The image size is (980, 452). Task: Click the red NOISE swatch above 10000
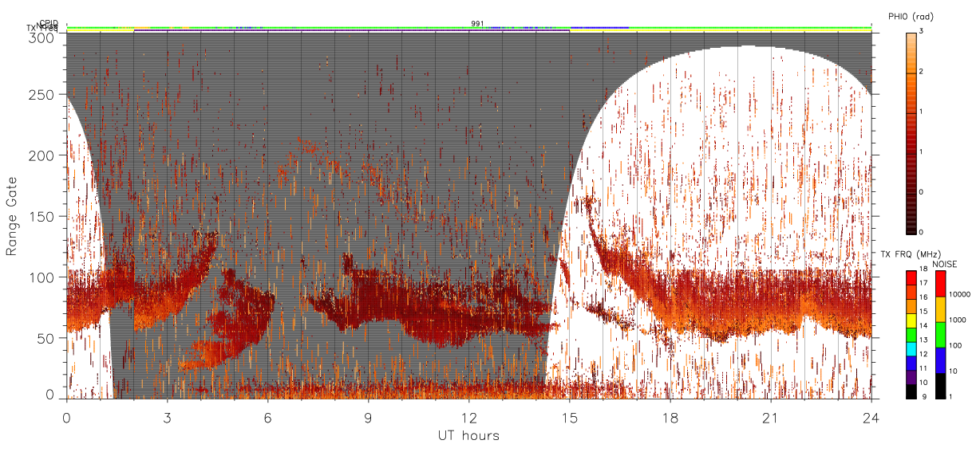tap(941, 283)
